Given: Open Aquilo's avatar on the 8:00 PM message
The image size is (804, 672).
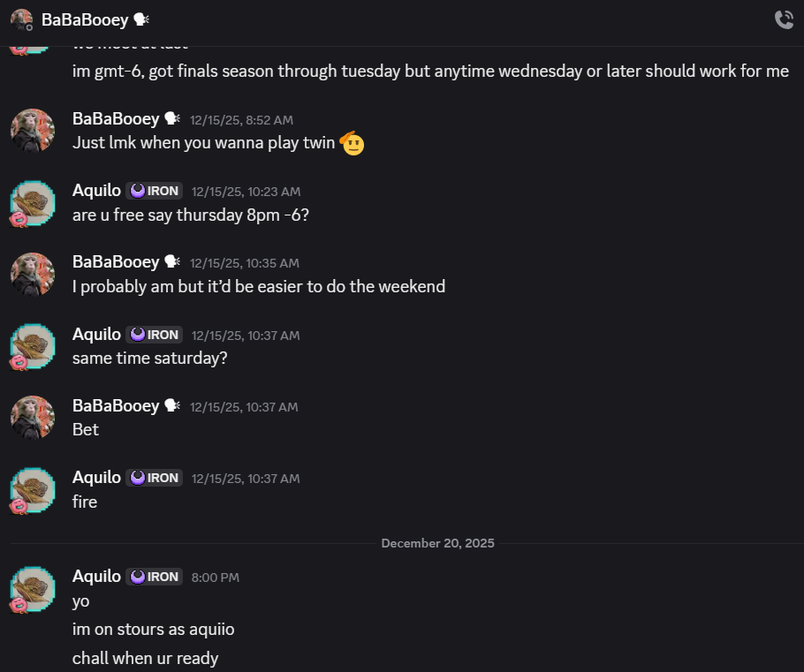Looking at the screenshot, I should (33, 589).
